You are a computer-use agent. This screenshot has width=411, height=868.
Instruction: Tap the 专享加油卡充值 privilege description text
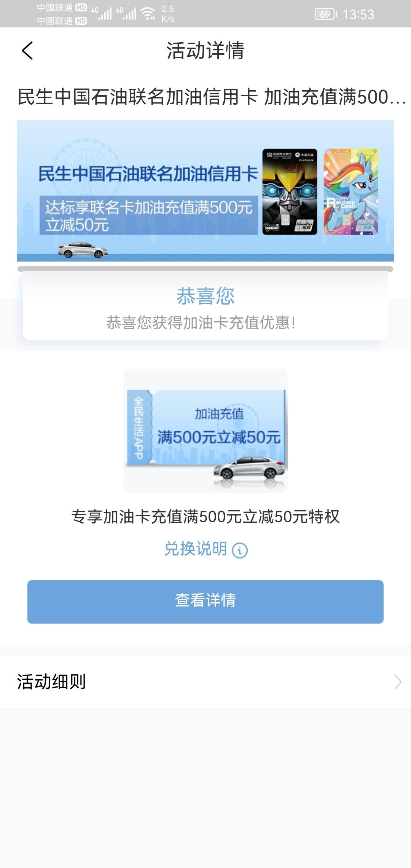tap(205, 517)
